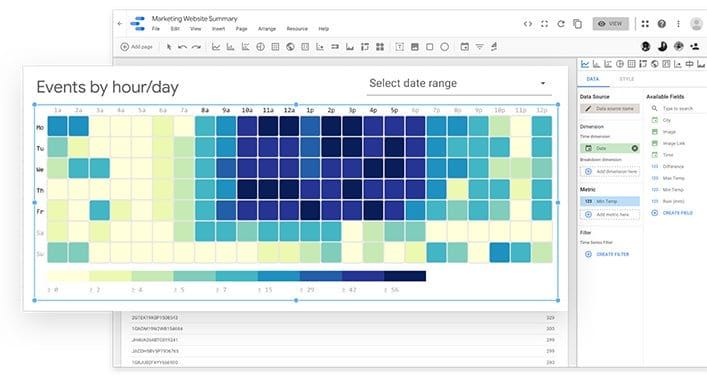Choose the selection mode cursor tool
The image size is (707, 380).
click(169, 47)
